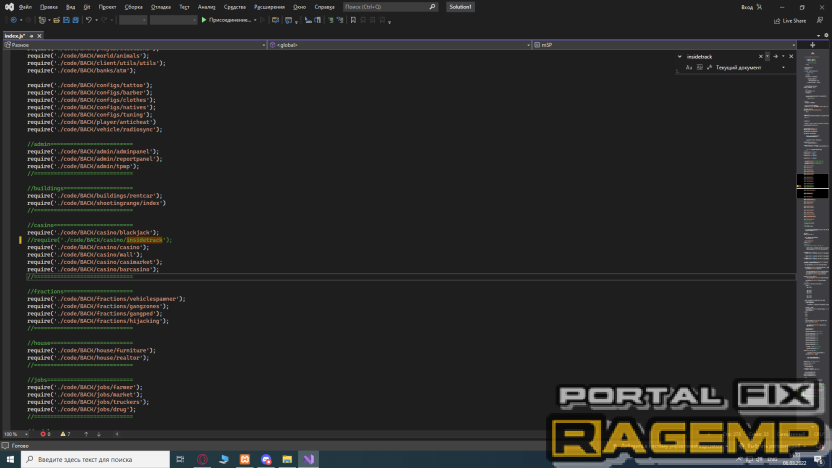Expand the Attach button dropdown arrow
The height and width of the screenshot is (468, 832).
tap(255, 20)
